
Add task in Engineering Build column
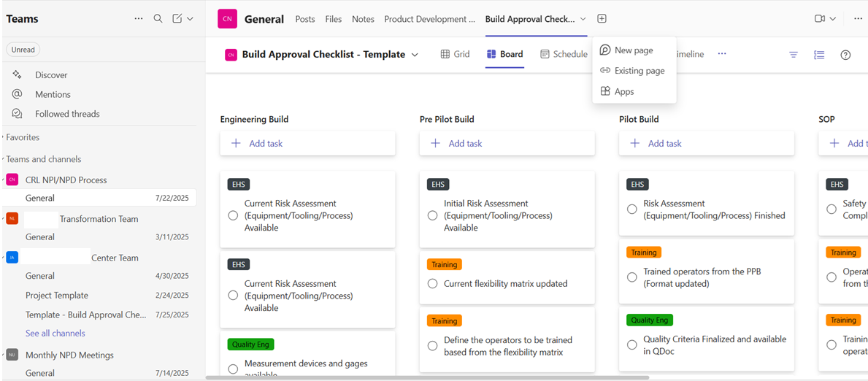point(308,144)
